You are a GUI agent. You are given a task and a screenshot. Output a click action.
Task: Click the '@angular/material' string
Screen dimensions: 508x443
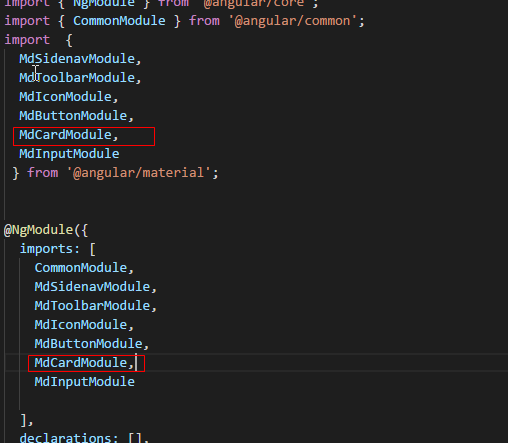pyautogui.click(x=139, y=173)
